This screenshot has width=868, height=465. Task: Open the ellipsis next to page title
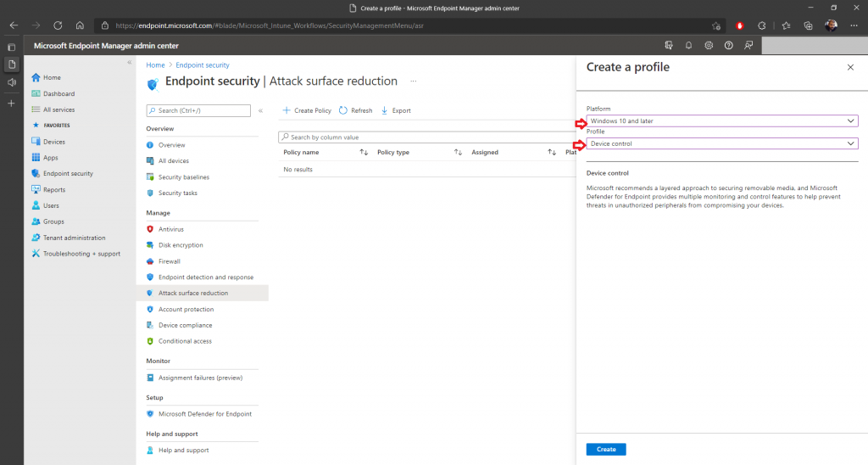414,81
